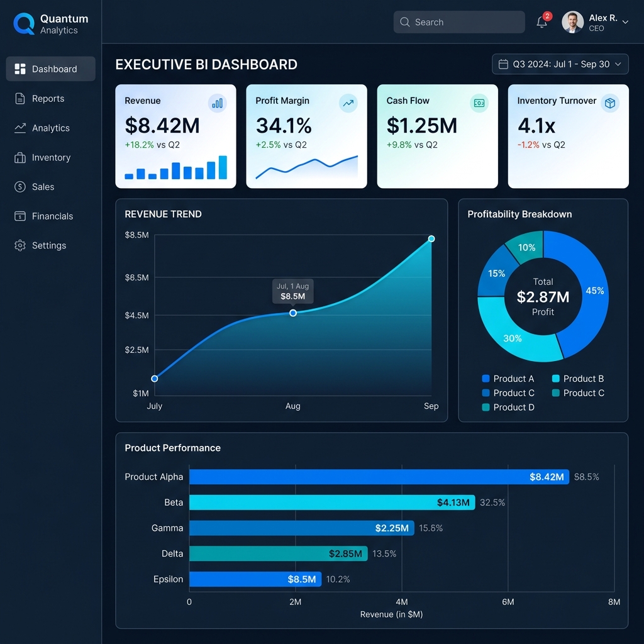Screen dimensions: 644x644
Task: Select Sales from the sidebar
Action: (x=50, y=186)
